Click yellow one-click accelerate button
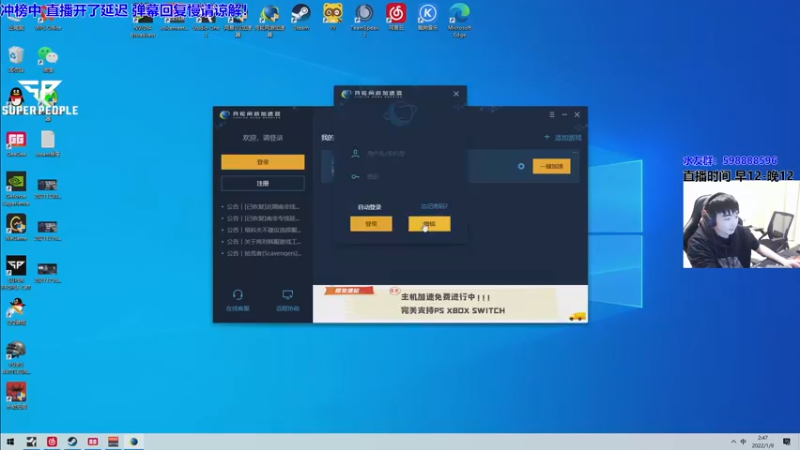Screen dimensions: 800x450 coord(552,166)
